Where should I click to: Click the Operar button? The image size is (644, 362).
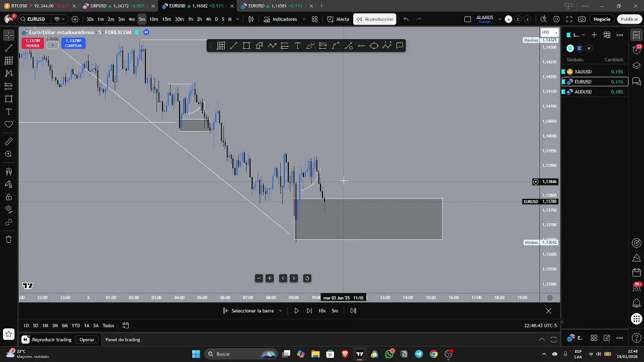pyautogui.click(x=87, y=340)
